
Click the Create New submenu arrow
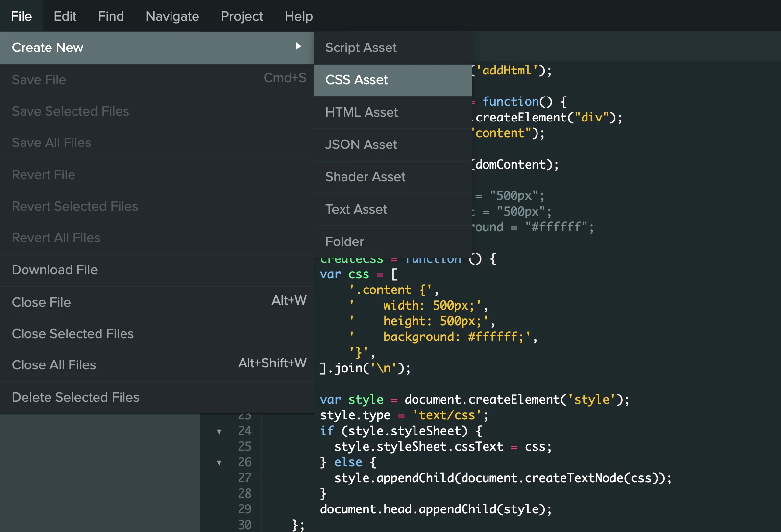click(298, 46)
